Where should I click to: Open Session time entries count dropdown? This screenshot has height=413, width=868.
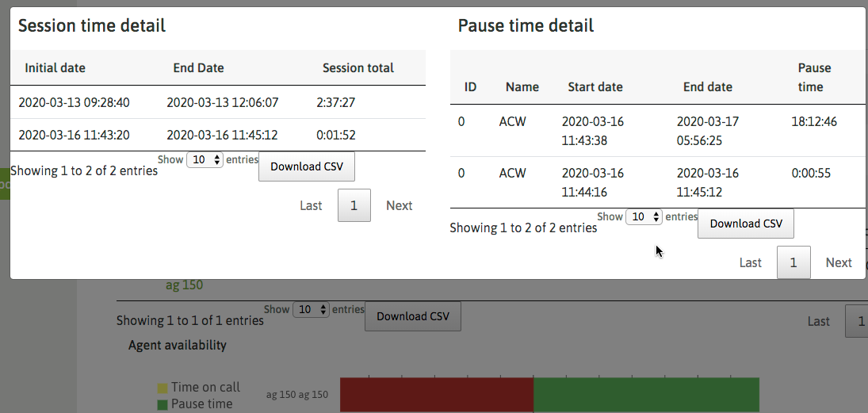pyautogui.click(x=205, y=160)
